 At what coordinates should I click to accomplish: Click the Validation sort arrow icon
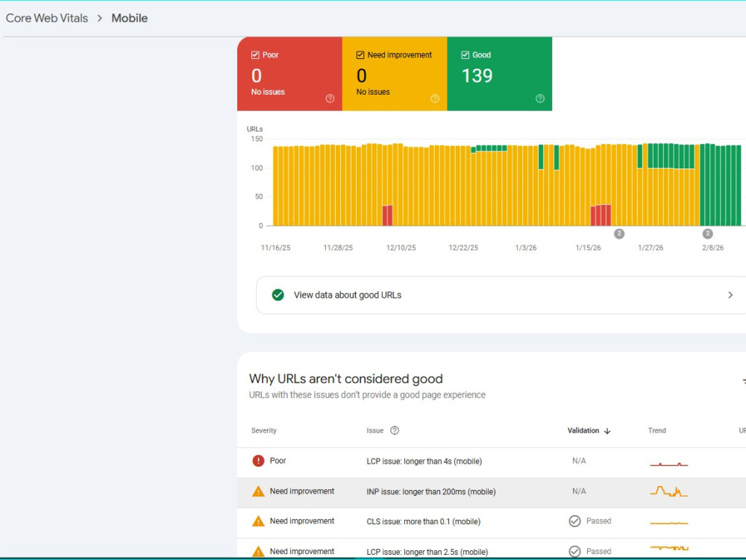click(x=607, y=431)
